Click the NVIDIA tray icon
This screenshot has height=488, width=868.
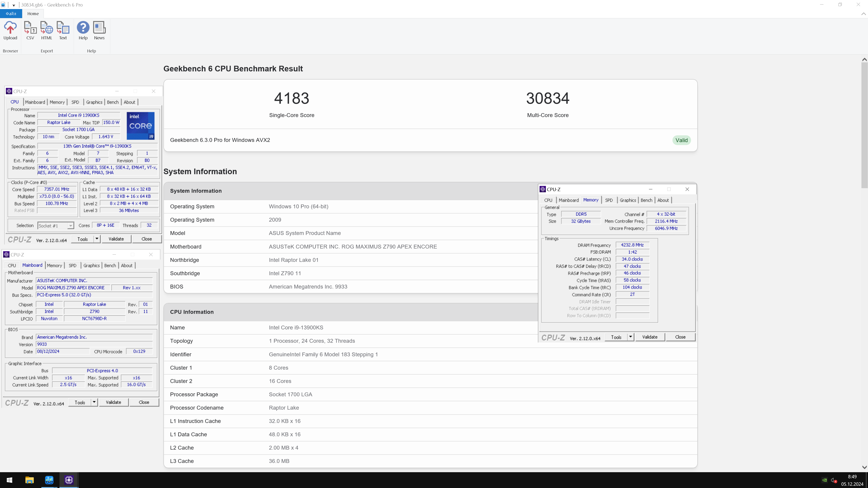[x=824, y=480]
